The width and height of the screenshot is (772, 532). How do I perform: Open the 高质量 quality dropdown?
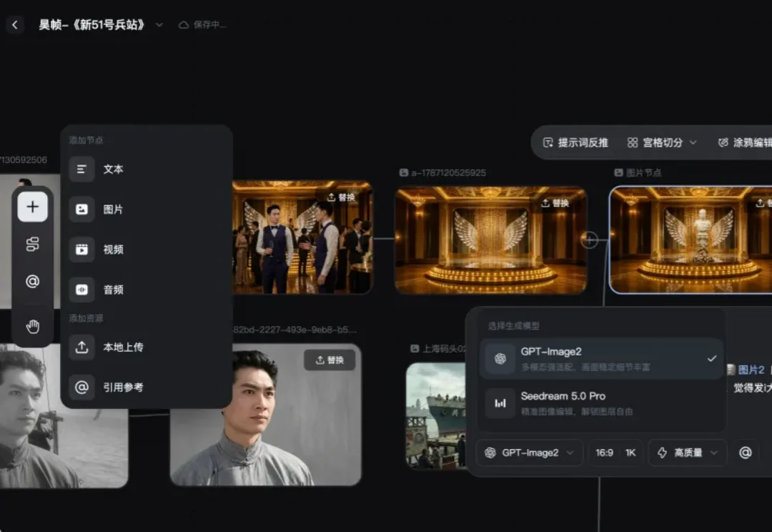click(688, 453)
